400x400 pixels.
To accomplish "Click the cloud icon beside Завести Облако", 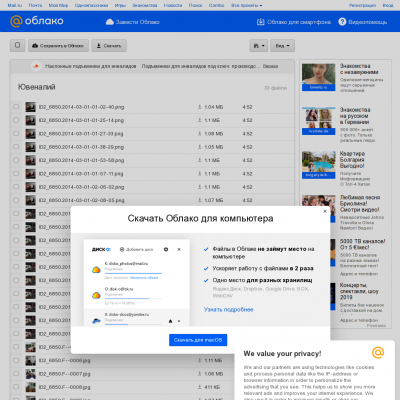I will click(x=110, y=22).
